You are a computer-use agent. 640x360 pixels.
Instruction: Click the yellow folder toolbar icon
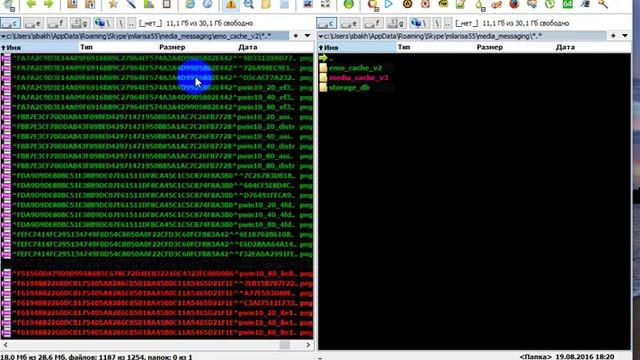pyautogui.click(x=266, y=4)
